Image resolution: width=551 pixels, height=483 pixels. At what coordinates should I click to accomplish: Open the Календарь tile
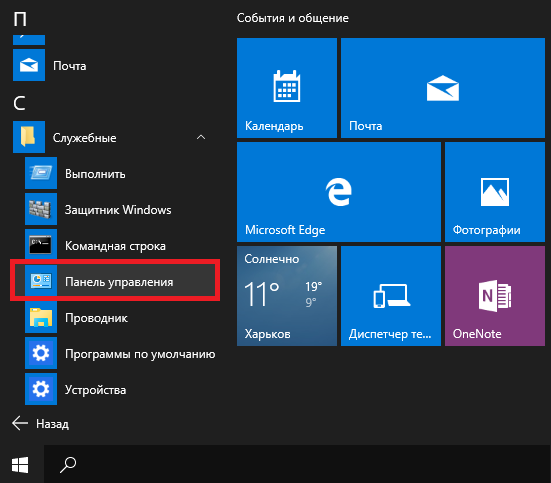coord(287,88)
